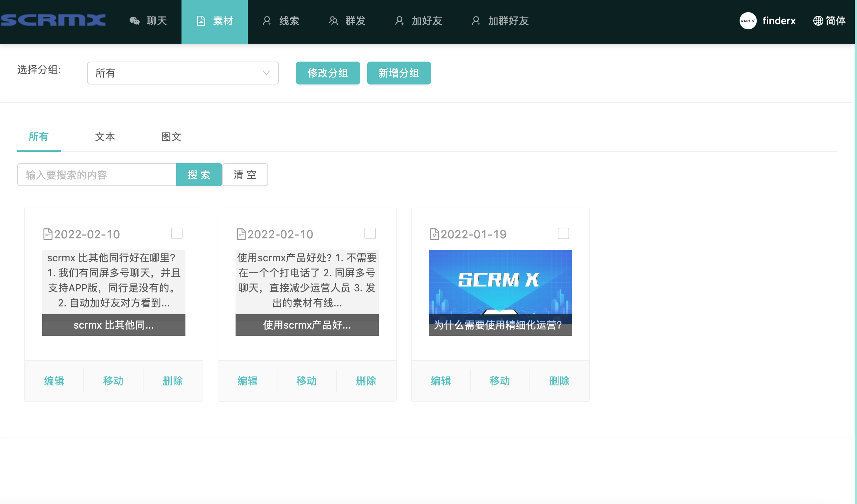This screenshot has height=504, width=857.
Task: Click document icon beside first 2022-02-10 card
Action: tap(48, 234)
